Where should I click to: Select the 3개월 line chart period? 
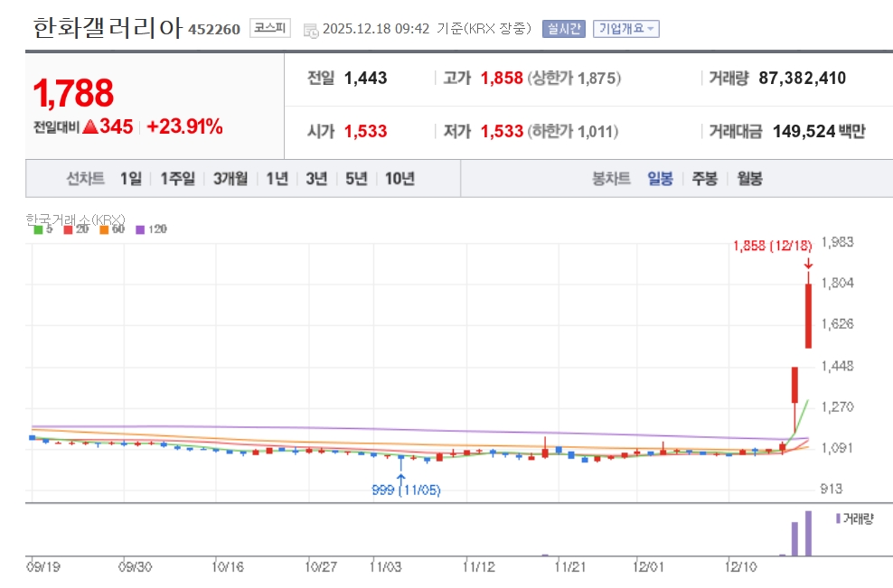230,179
